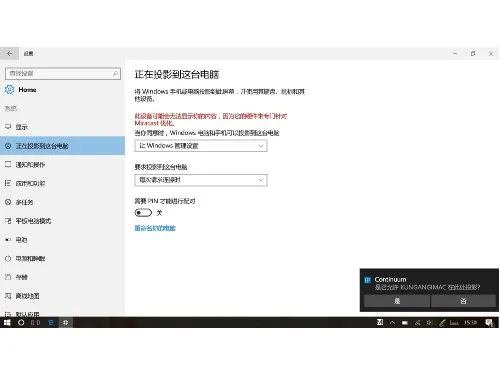Click the battery icon beside 电池
This screenshot has height=375, width=500.
[8, 239]
